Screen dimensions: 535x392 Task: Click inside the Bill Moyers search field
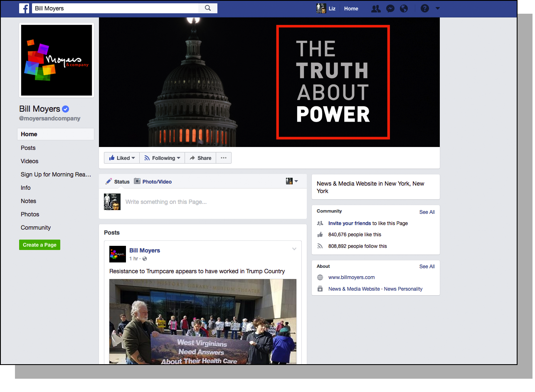point(115,8)
